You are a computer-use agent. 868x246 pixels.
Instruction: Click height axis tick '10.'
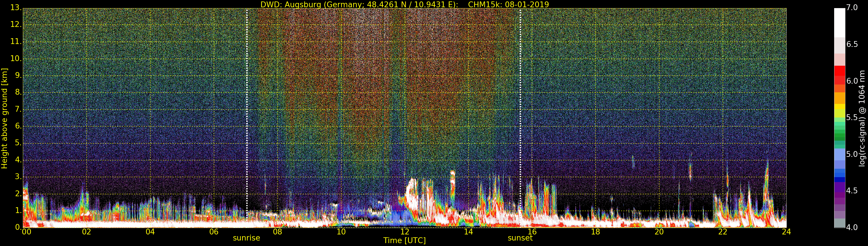point(16,58)
